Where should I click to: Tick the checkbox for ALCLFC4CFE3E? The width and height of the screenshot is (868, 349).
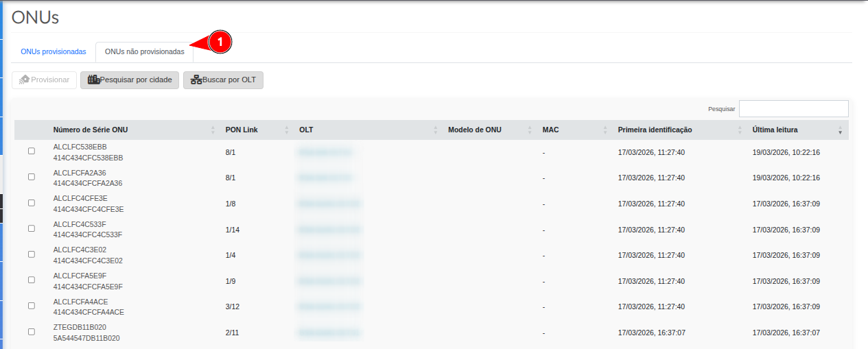point(32,203)
